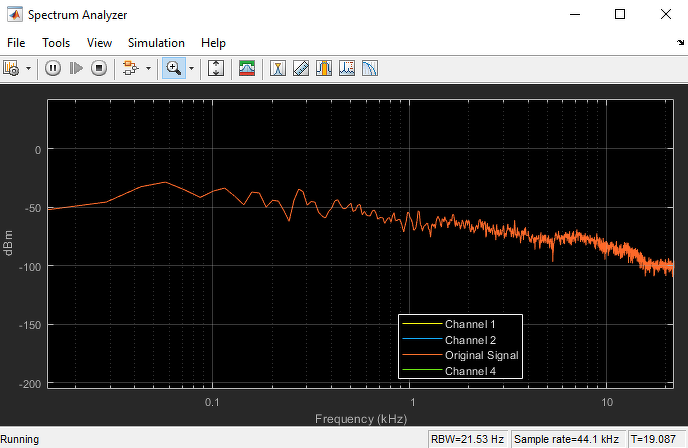Open the Configuration Properties icon
Image resolution: width=688 pixels, height=448 pixels.
pos(11,68)
